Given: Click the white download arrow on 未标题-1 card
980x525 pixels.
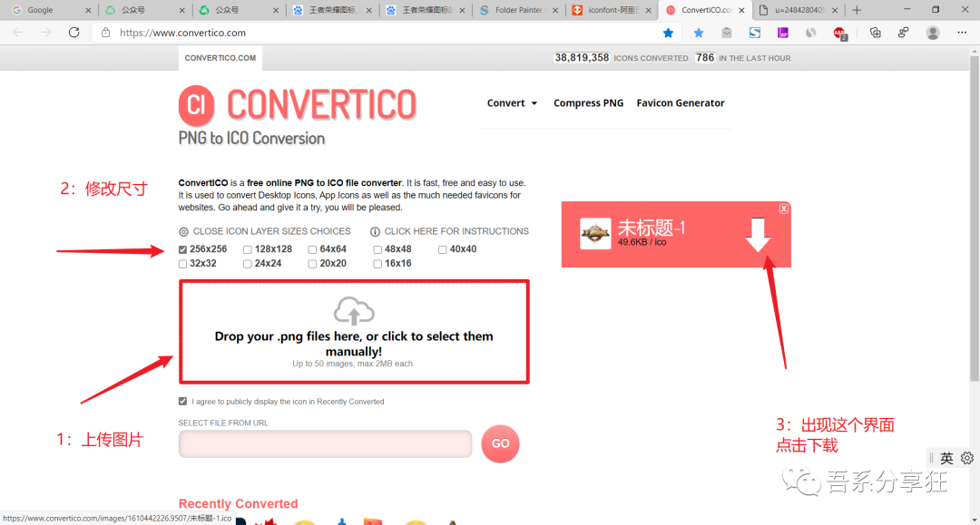Looking at the screenshot, I should [758, 235].
